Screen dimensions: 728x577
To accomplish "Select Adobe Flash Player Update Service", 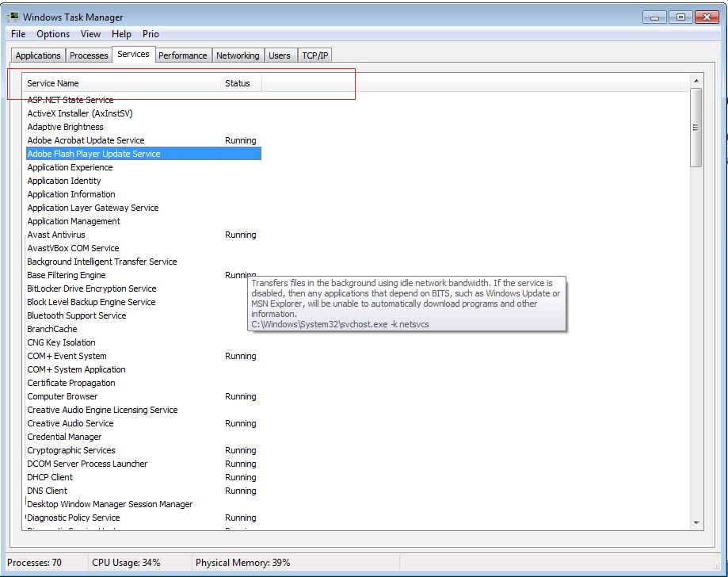I will tap(143, 154).
